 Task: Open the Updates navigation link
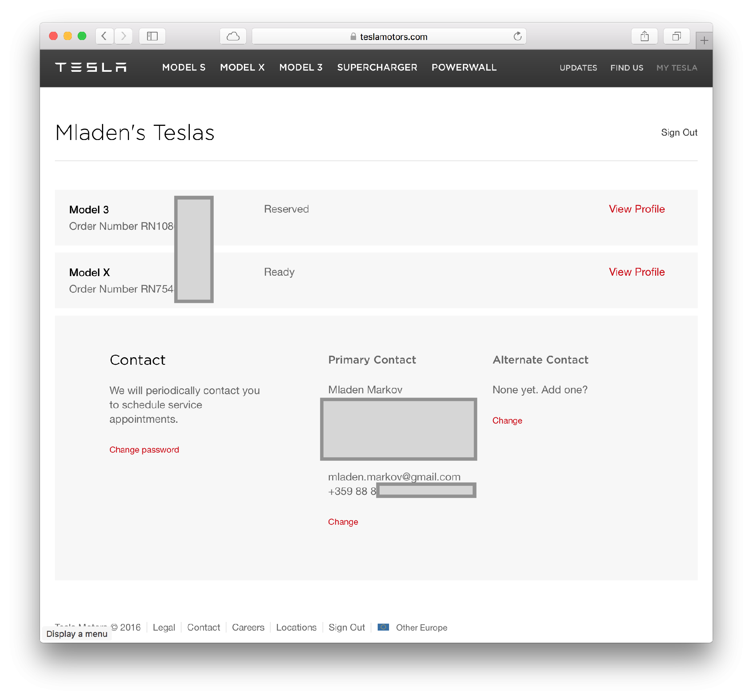coord(578,68)
